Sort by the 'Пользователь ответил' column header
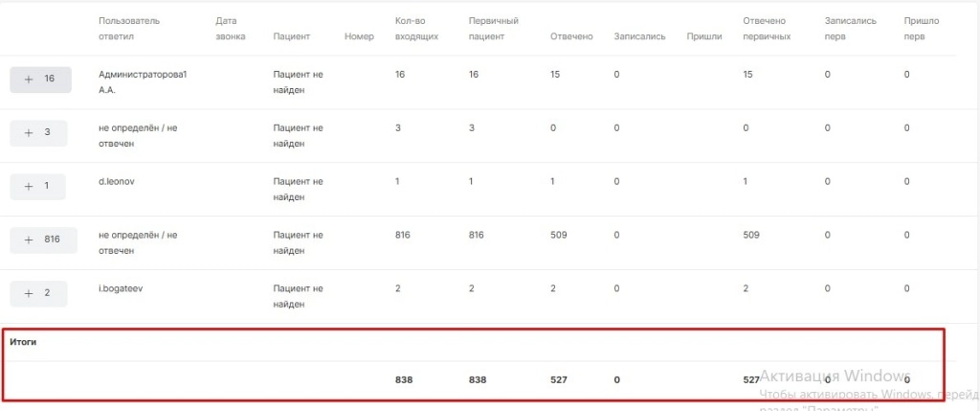Screen dimensions: 980x411 click(128, 29)
